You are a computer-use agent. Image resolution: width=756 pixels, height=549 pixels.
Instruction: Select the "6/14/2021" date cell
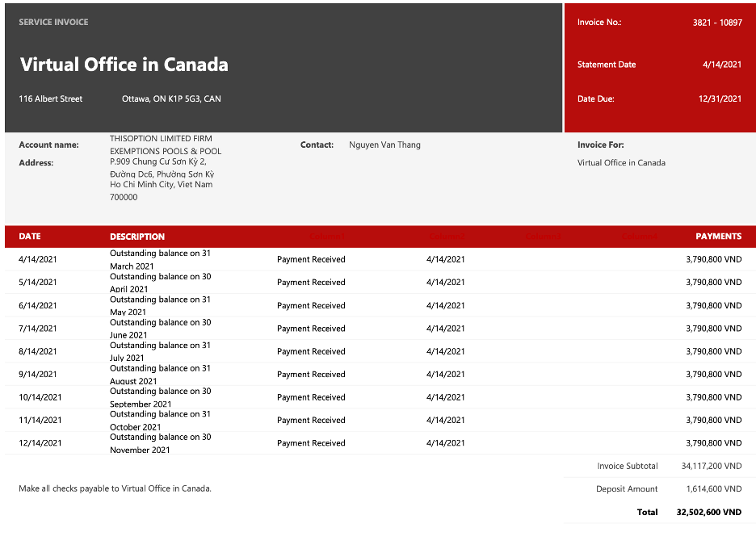coord(38,306)
